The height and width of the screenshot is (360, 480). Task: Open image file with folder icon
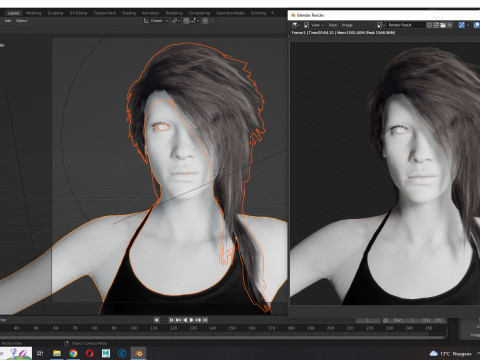443,25
